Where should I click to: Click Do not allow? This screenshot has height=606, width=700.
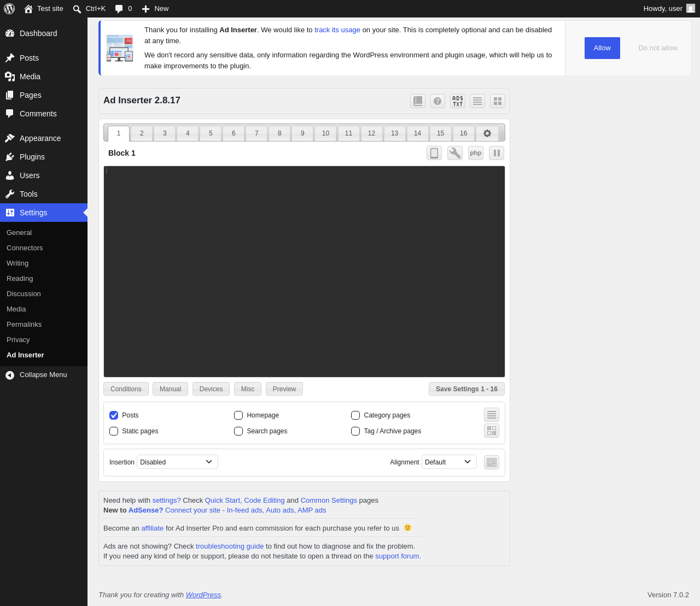point(658,48)
